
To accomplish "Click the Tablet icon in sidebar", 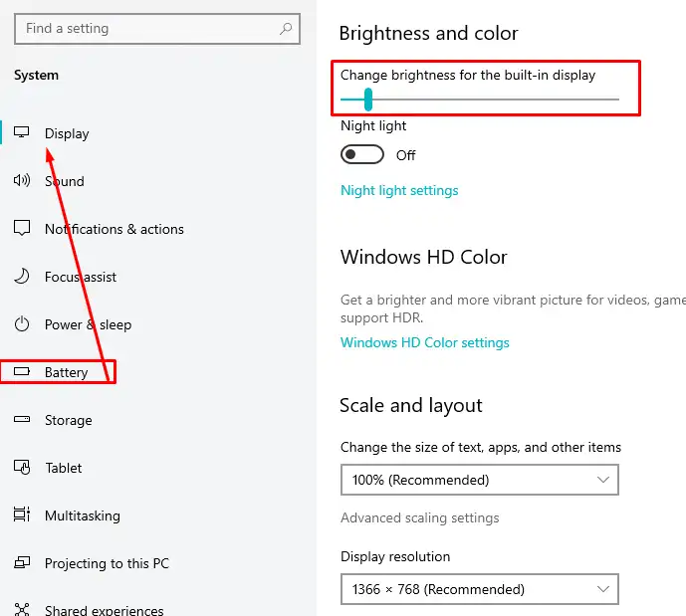I will click(x=23, y=468).
